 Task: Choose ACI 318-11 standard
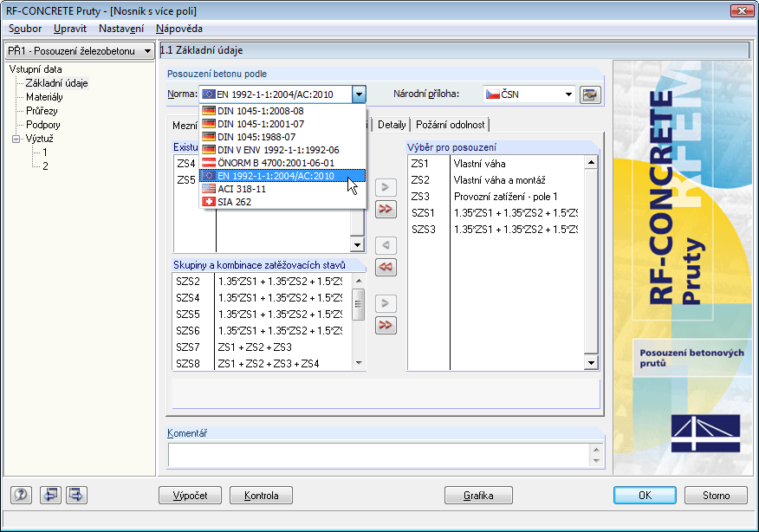coord(282,189)
